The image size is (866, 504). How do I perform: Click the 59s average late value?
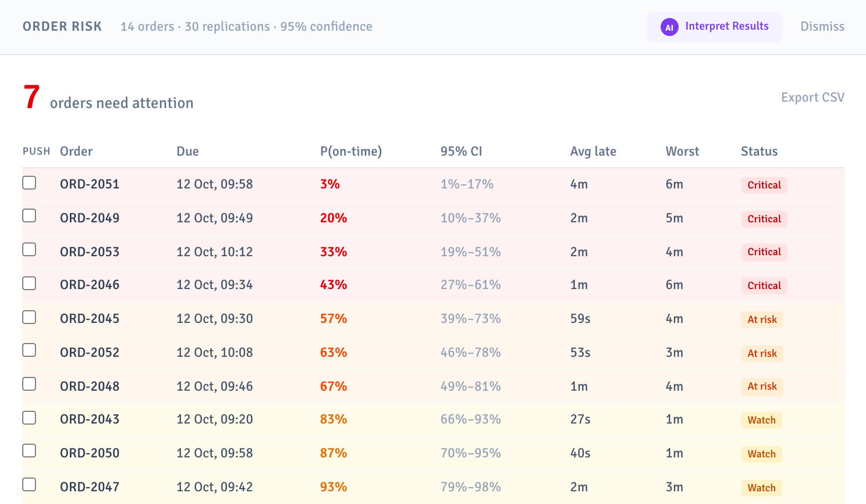580,319
